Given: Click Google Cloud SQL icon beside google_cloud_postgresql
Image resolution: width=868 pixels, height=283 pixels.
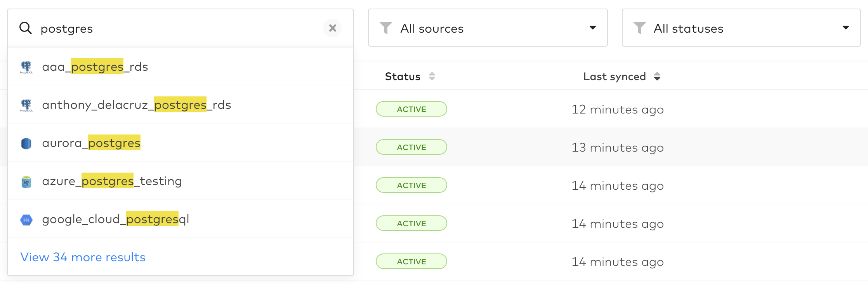Looking at the screenshot, I should tap(26, 220).
